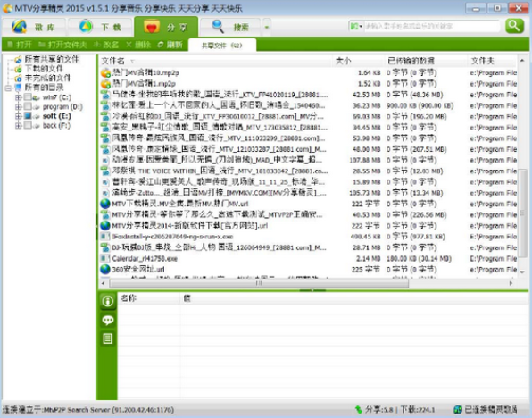Click icon of 凤凰传奇-最炫民族风 row
The width and height of the screenshot is (532, 418).
(105, 138)
